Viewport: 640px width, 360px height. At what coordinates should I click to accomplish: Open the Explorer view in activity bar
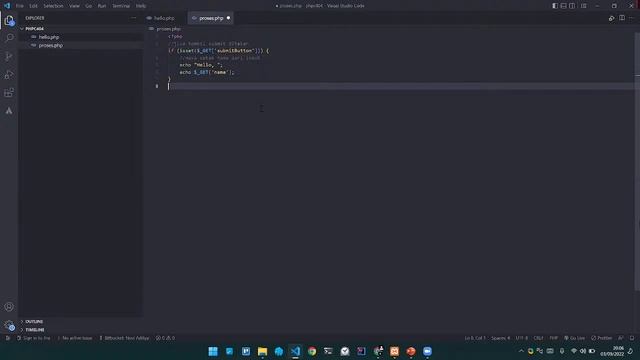(9, 21)
